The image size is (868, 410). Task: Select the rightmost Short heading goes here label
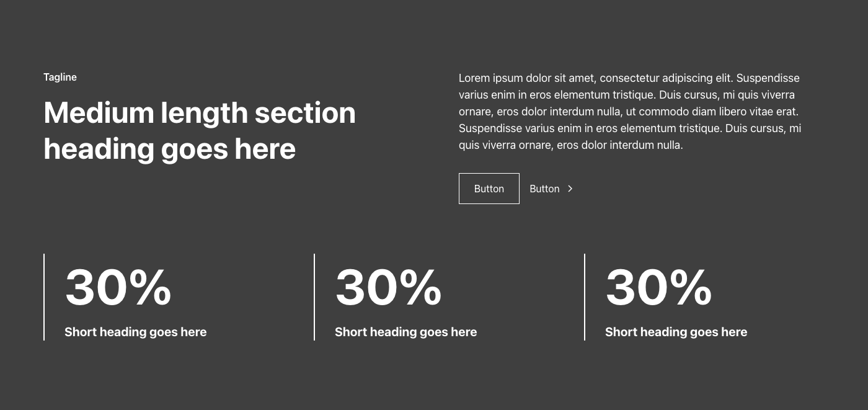[676, 332]
